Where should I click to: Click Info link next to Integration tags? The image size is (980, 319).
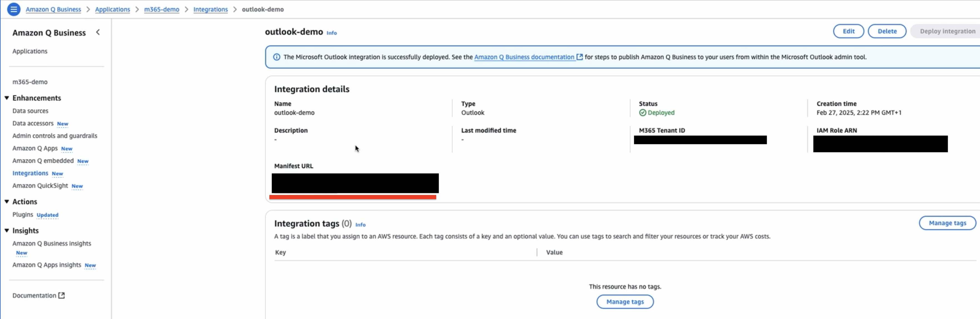[360, 225]
